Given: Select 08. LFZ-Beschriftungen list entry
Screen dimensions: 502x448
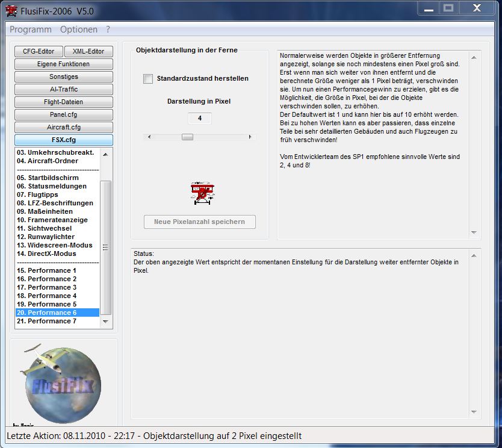Looking at the screenshot, I should 57,203.
